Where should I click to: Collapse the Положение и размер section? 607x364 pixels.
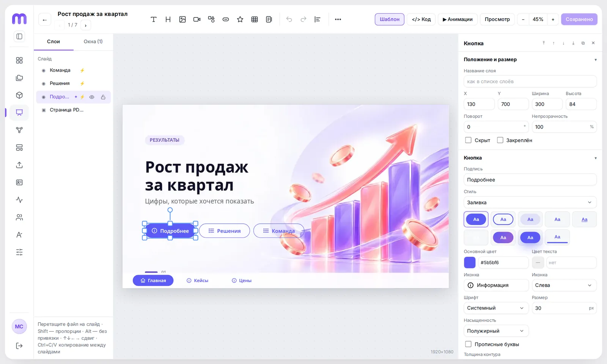pyautogui.click(x=595, y=60)
